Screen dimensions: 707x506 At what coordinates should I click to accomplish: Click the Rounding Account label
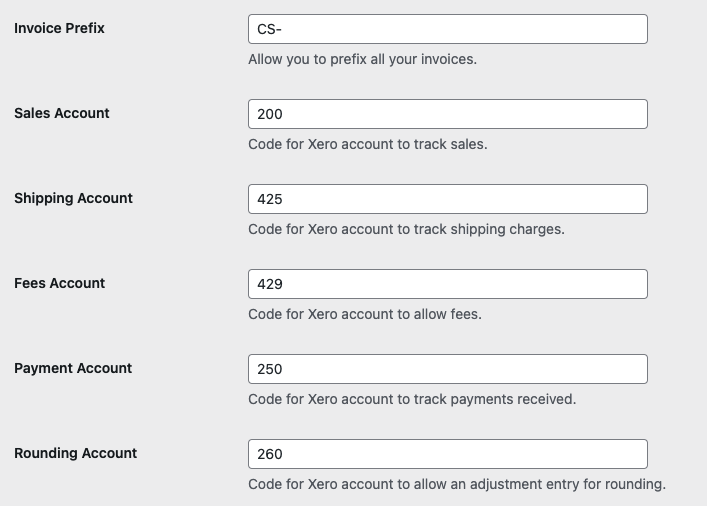tap(75, 453)
